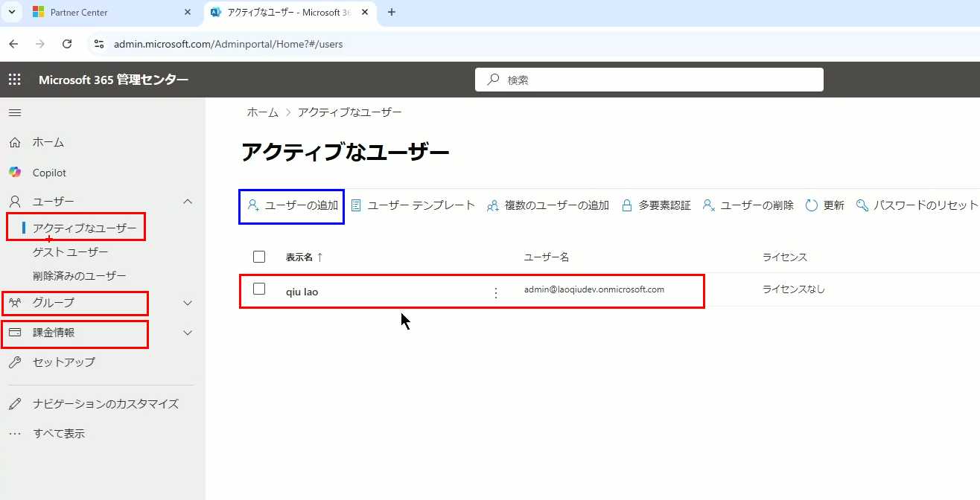This screenshot has height=500, width=980.
Task: Click 複数のユーザーの追加 toolbar icon
Action: (x=492, y=205)
